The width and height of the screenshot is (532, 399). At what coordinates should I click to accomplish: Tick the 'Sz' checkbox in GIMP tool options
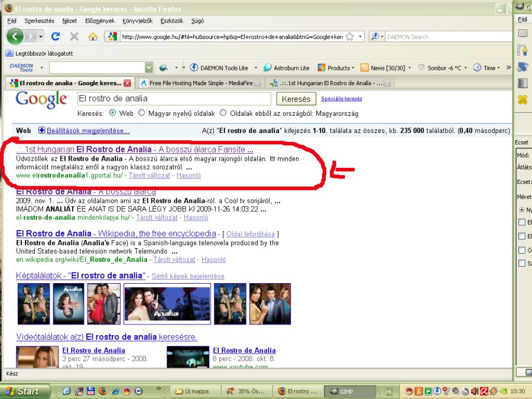[x=522, y=263]
